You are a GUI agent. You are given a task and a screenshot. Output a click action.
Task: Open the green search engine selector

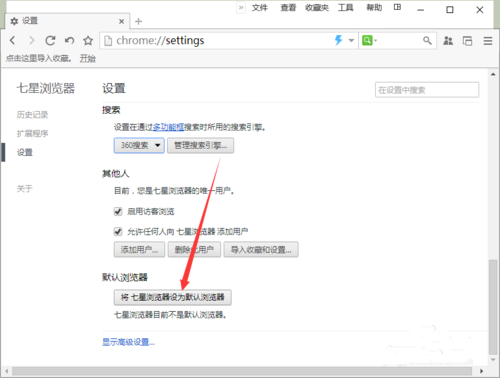coord(369,41)
